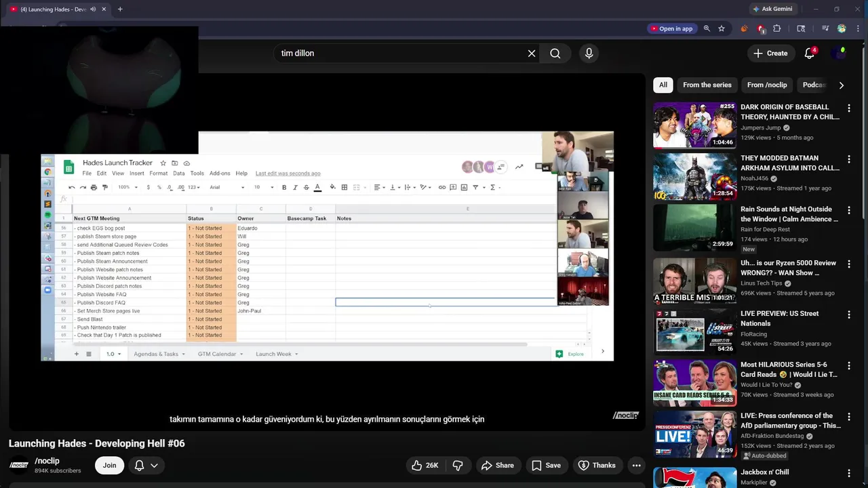Open the orange extension icon
Image resolution: width=868 pixels, height=488 pixels.
pos(744,28)
